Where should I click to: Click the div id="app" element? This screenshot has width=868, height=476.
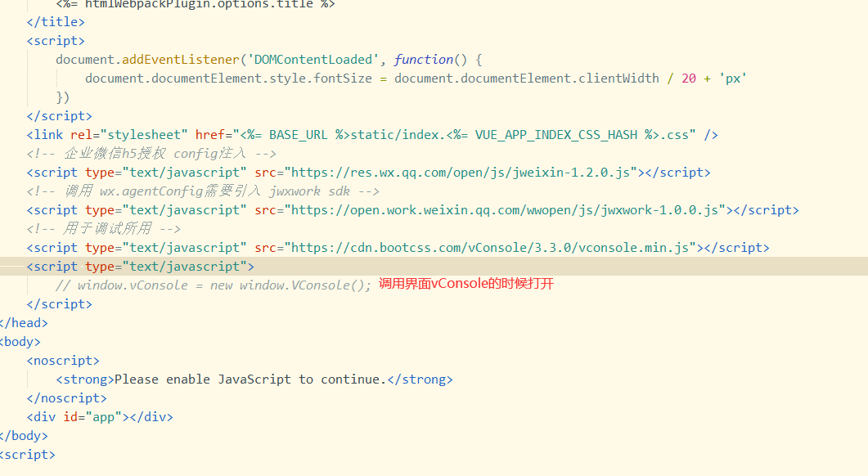100,417
